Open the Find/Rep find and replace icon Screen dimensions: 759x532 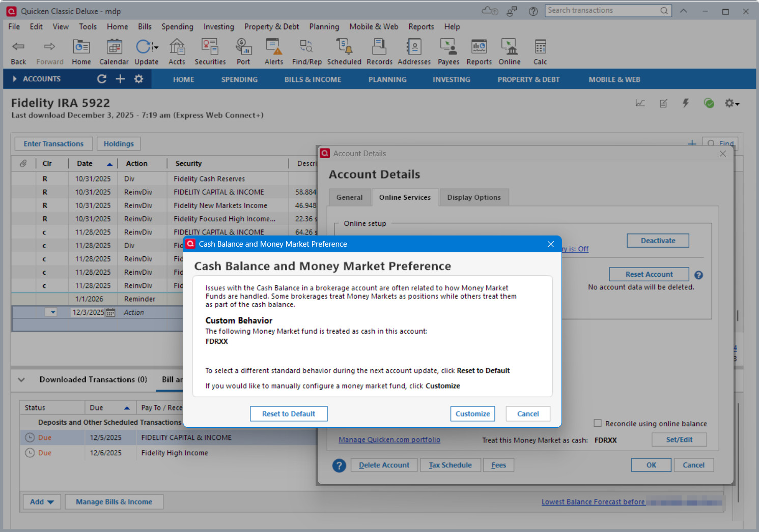coord(306,47)
